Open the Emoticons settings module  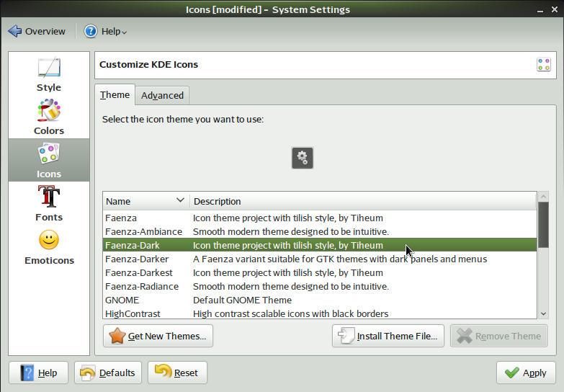[49, 246]
